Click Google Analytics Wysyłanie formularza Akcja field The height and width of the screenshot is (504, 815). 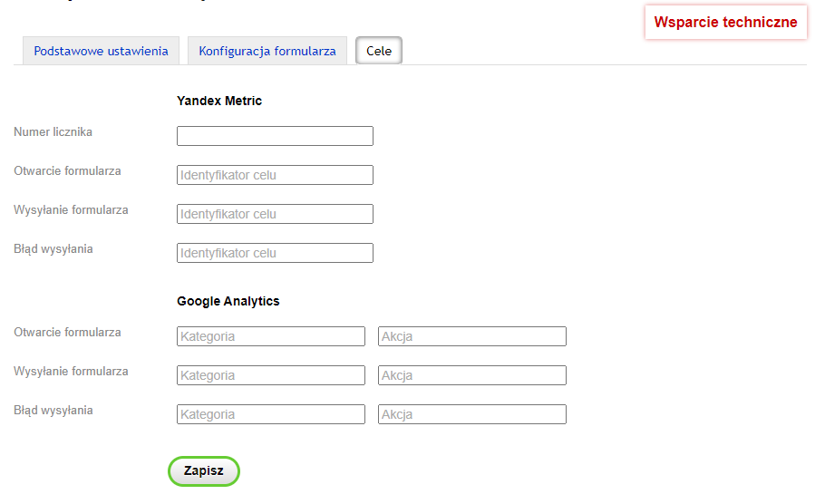pyautogui.click(x=472, y=375)
